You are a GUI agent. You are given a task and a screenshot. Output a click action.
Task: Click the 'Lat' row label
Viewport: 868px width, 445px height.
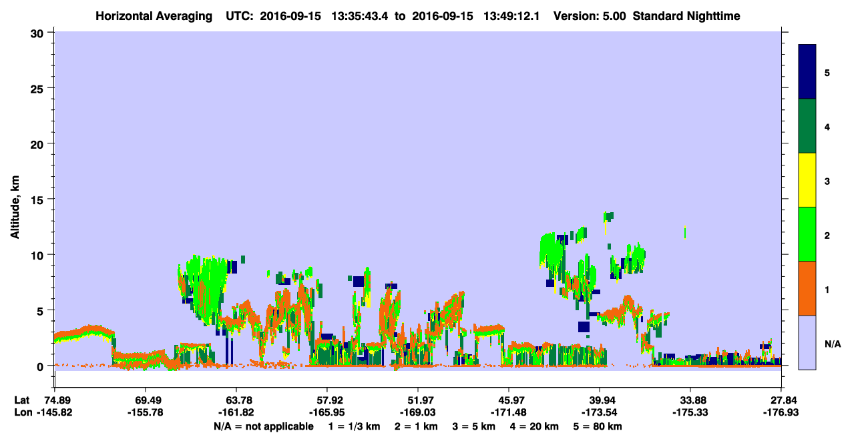tap(22, 400)
